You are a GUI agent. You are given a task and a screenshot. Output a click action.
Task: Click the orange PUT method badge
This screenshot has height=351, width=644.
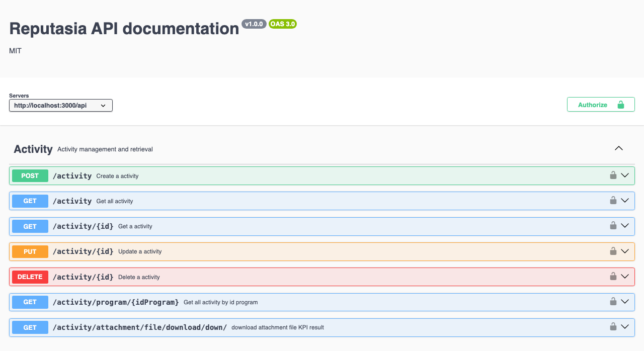(30, 251)
